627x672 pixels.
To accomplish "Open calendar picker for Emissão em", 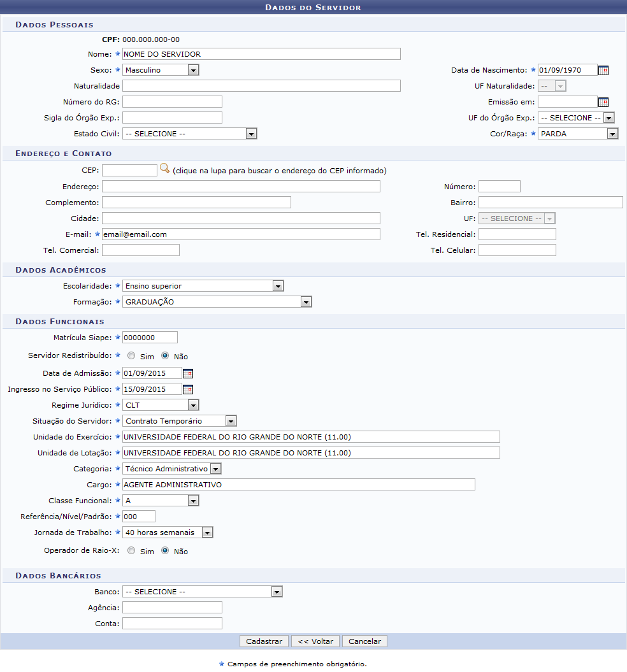I will point(603,102).
